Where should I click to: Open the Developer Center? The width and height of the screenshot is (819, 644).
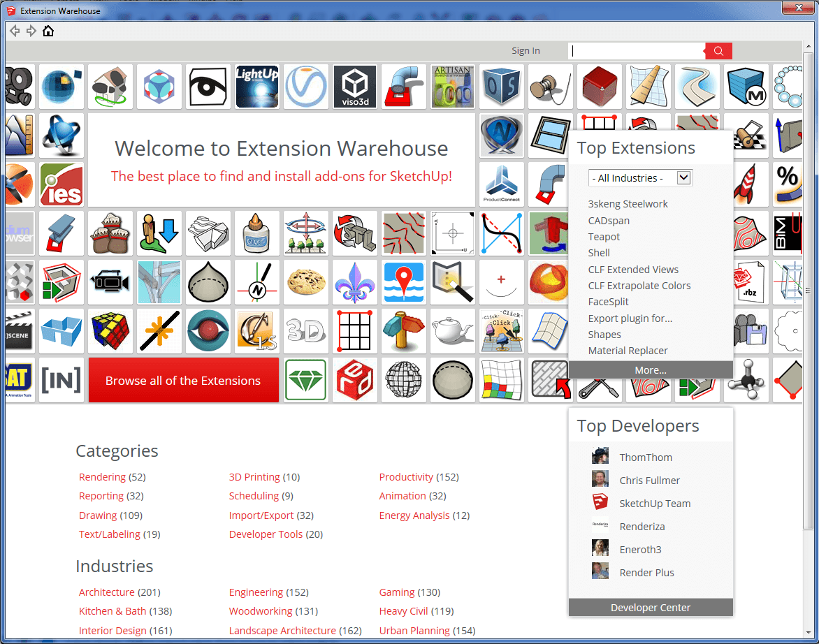click(651, 608)
